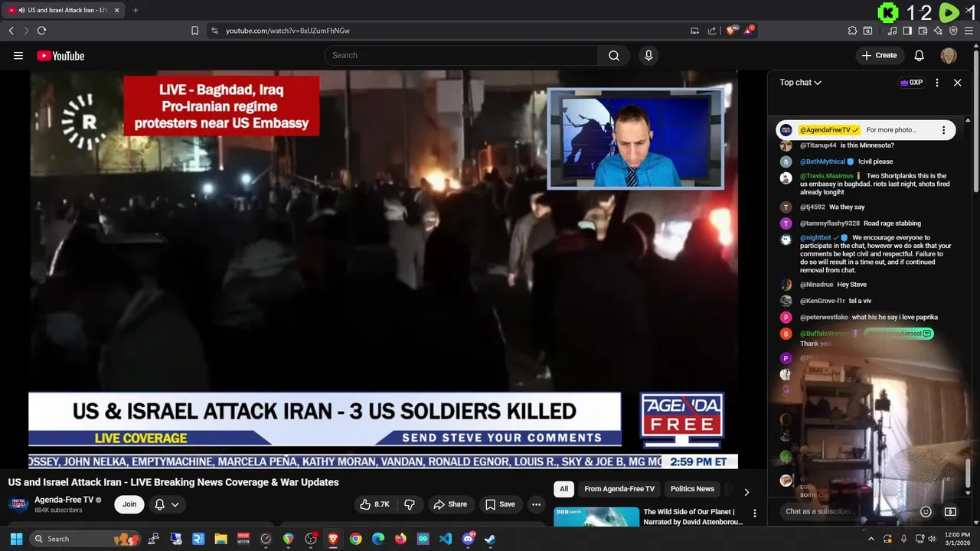Show next category chips arrow
This screenshot has width=980, height=551.
click(x=746, y=492)
